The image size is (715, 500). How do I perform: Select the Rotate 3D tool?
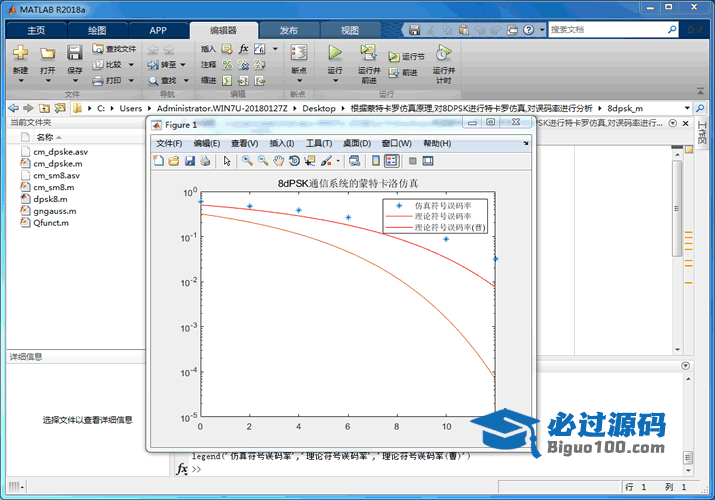click(x=295, y=161)
